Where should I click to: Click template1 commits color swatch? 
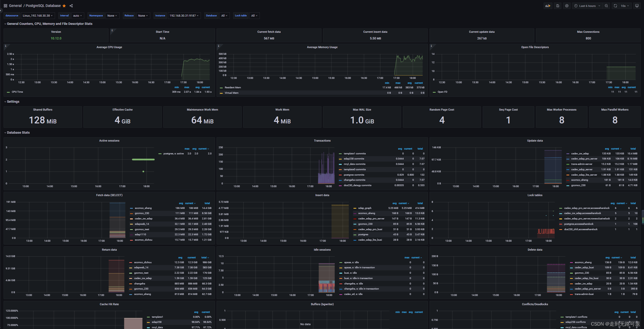340,154
